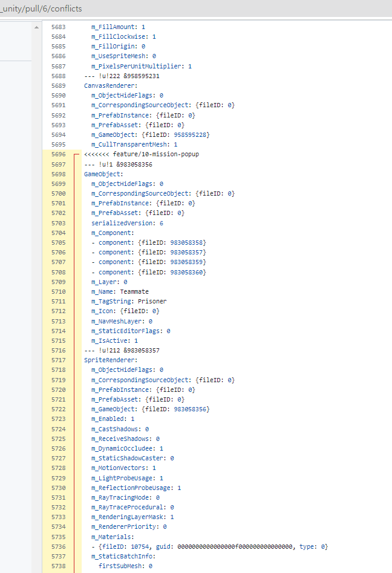The height and width of the screenshot is (573, 392).
Task: Click the line m_UseSpriteMesh: 0
Action: click(123, 56)
